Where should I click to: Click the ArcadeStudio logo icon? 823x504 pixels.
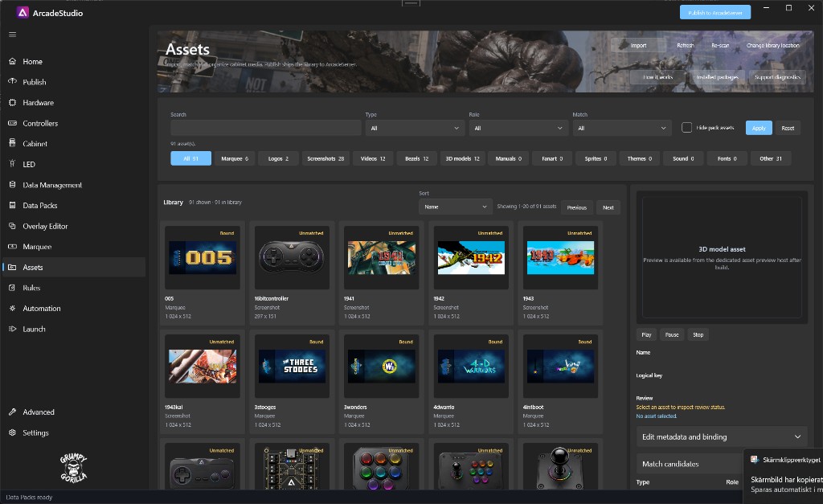coord(23,13)
